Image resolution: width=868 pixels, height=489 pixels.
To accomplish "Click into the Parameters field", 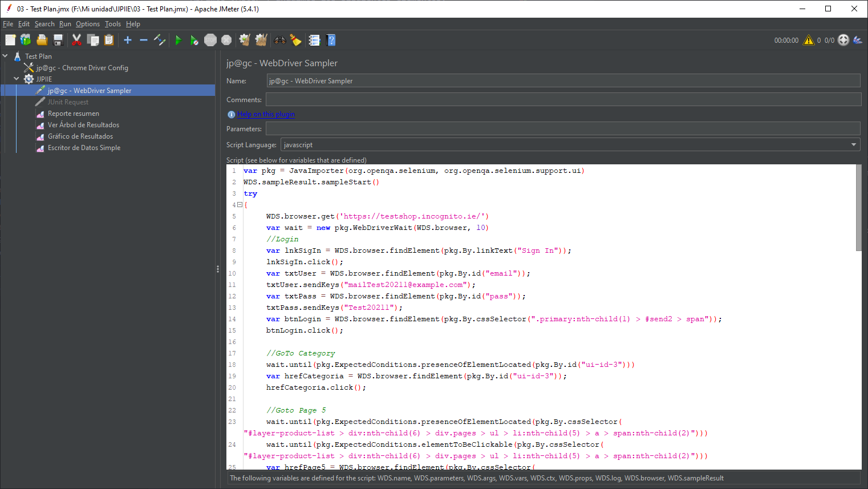I will tap(563, 129).
